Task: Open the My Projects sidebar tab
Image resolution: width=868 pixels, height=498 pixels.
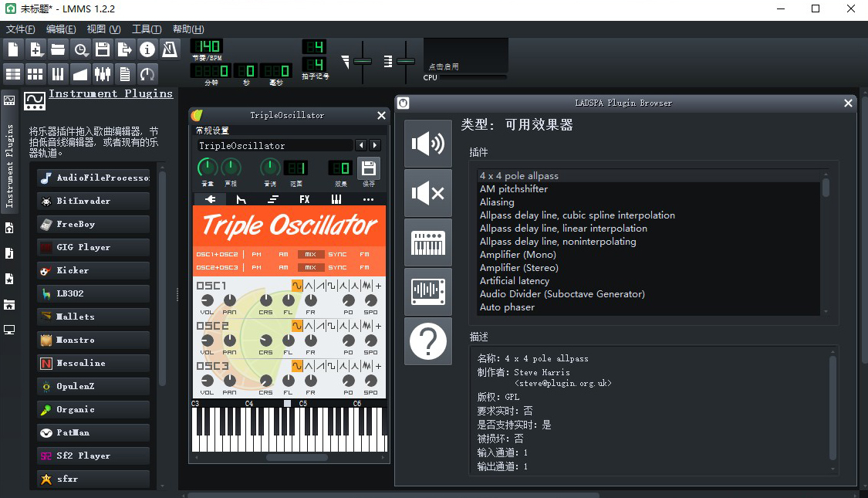Action: pos(9,229)
